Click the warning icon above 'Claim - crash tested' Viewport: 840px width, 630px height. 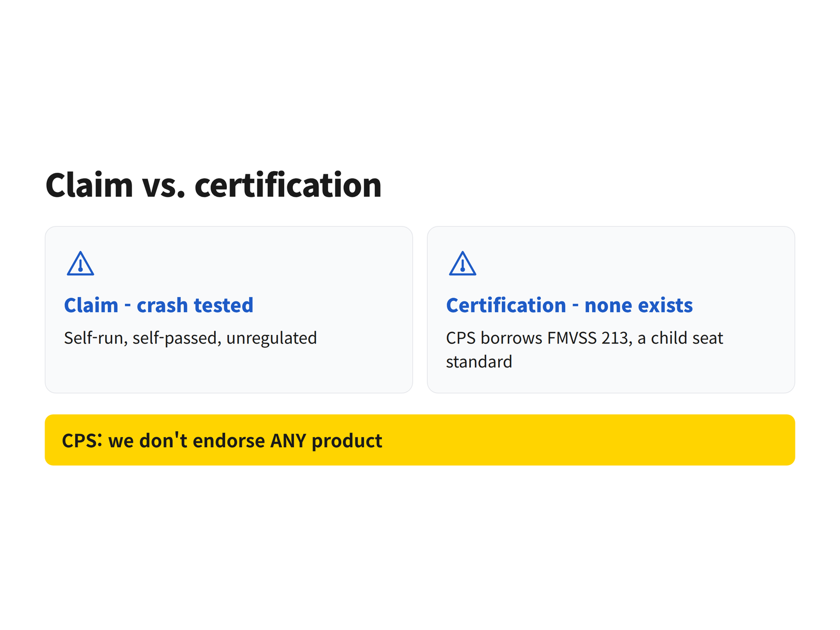coord(80,263)
